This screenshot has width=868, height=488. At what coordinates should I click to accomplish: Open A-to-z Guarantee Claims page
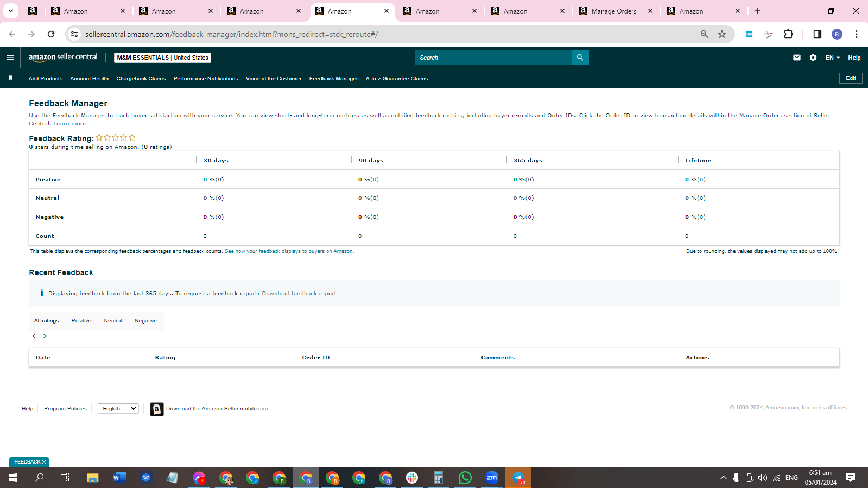click(397, 79)
